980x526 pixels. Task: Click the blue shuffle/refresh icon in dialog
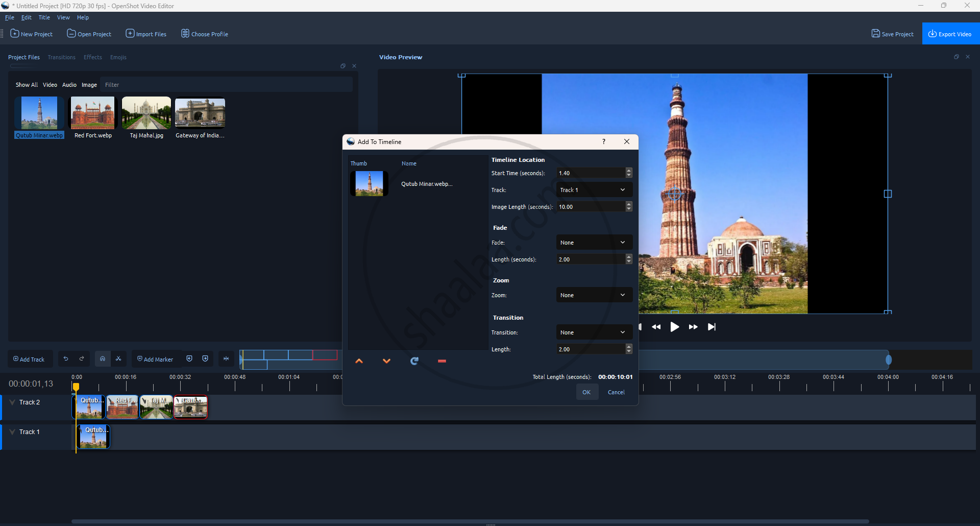414,361
